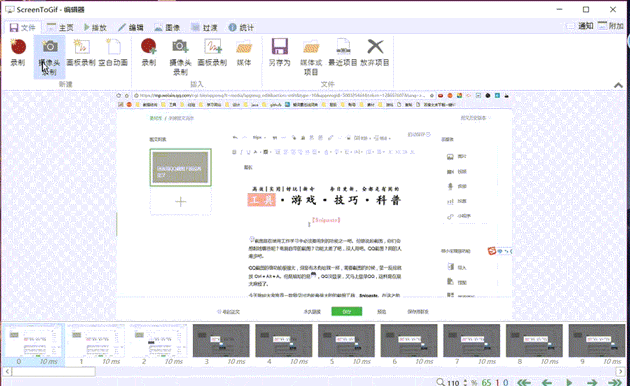Screen dimensions: 630x386
Task: Go to last frame with double-right arrow
Action: coord(615,382)
